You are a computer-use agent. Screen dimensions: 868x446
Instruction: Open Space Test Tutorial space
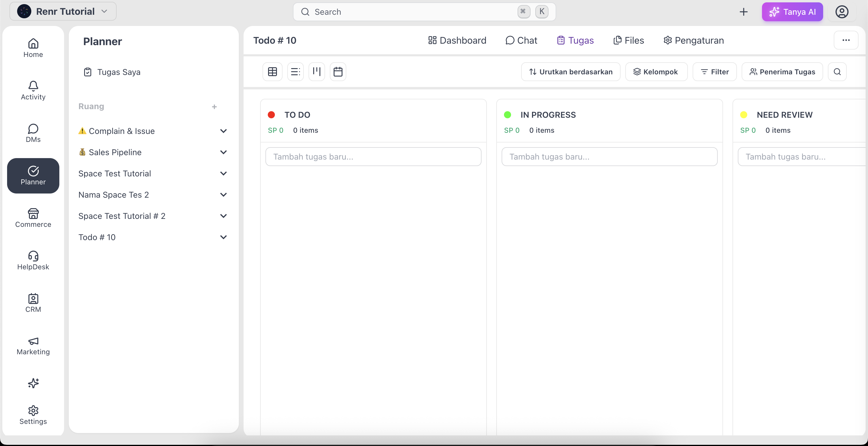point(115,173)
